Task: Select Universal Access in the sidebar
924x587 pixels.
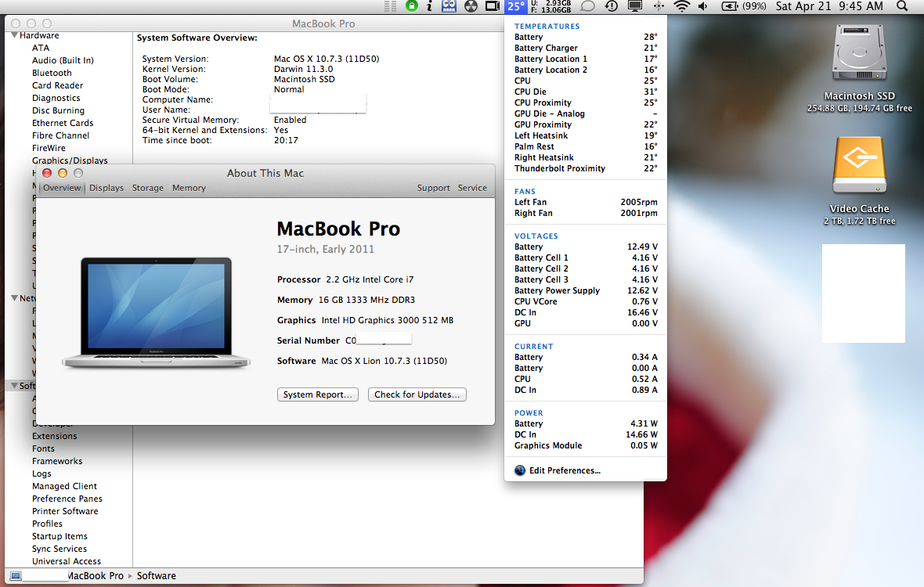Action: [x=67, y=562]
